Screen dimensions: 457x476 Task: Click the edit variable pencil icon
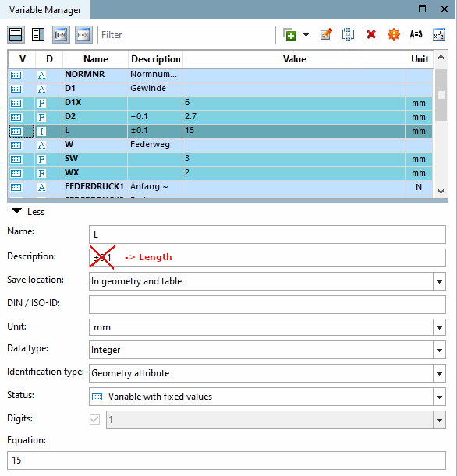point(326,34)
